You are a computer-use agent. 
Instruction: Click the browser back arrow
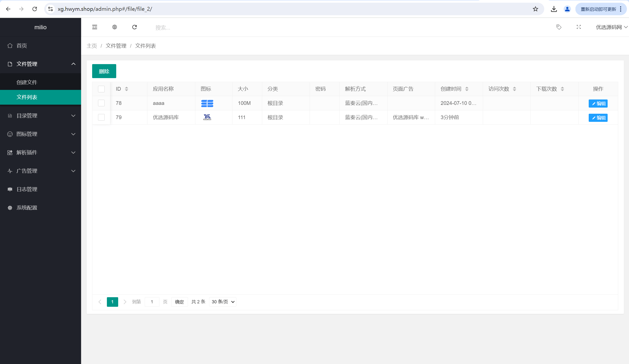coord(8,9)
